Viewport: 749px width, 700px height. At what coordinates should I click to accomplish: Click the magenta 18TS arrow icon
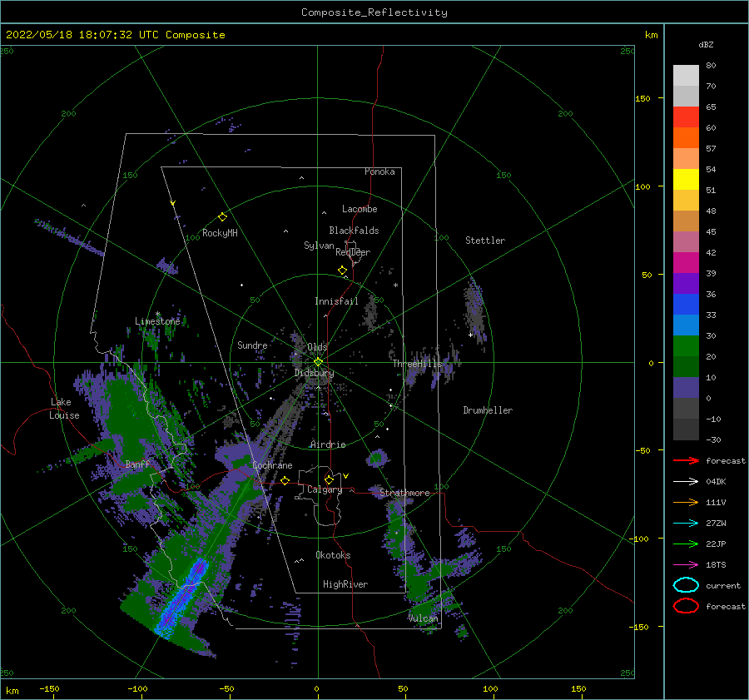tap(686, 565)
